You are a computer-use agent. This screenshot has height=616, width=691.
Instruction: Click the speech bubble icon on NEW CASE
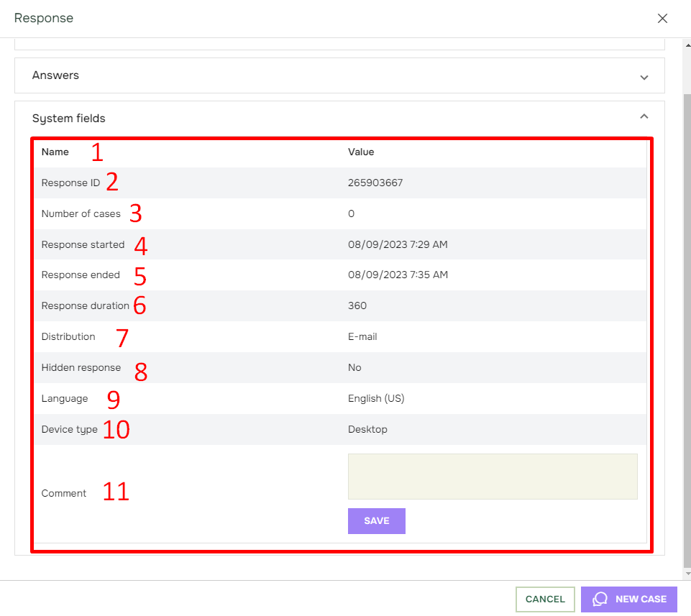pos(600,599)
